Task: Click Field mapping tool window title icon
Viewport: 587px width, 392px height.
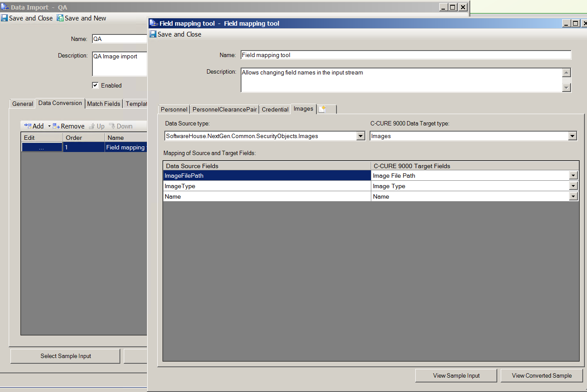Action: point(153,23)
